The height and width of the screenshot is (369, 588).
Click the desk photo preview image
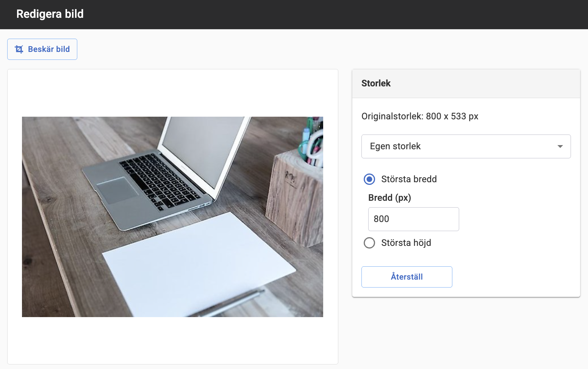172,217
